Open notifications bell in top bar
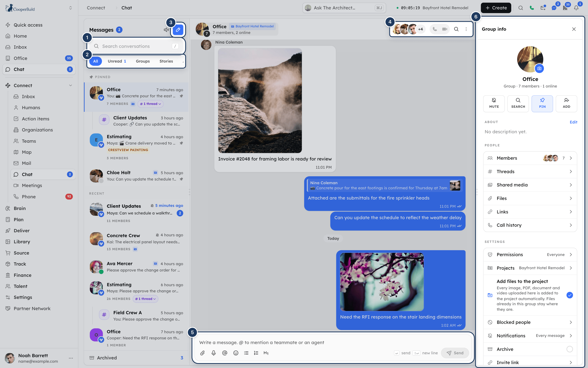The image size is (588, 368). (576, 8)
